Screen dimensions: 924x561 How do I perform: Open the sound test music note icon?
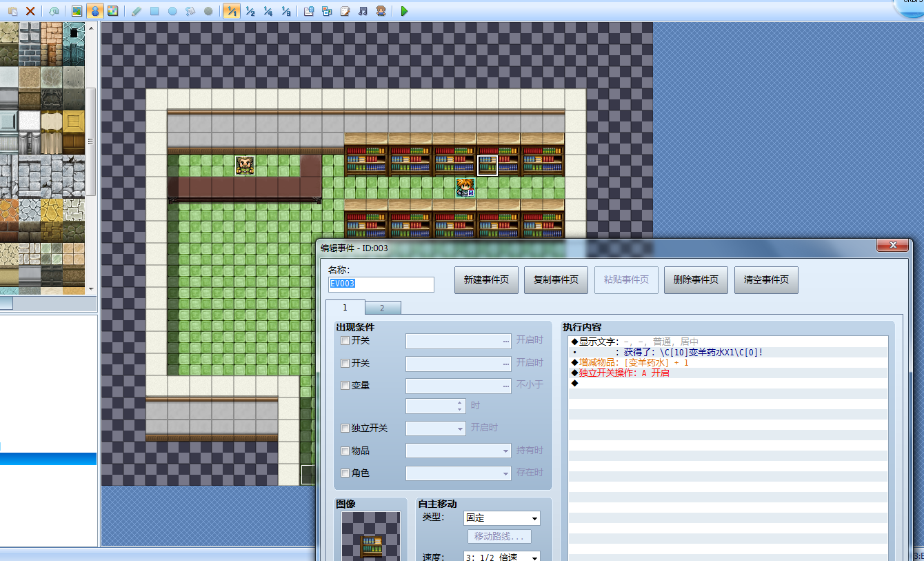(x=363, y=11)
